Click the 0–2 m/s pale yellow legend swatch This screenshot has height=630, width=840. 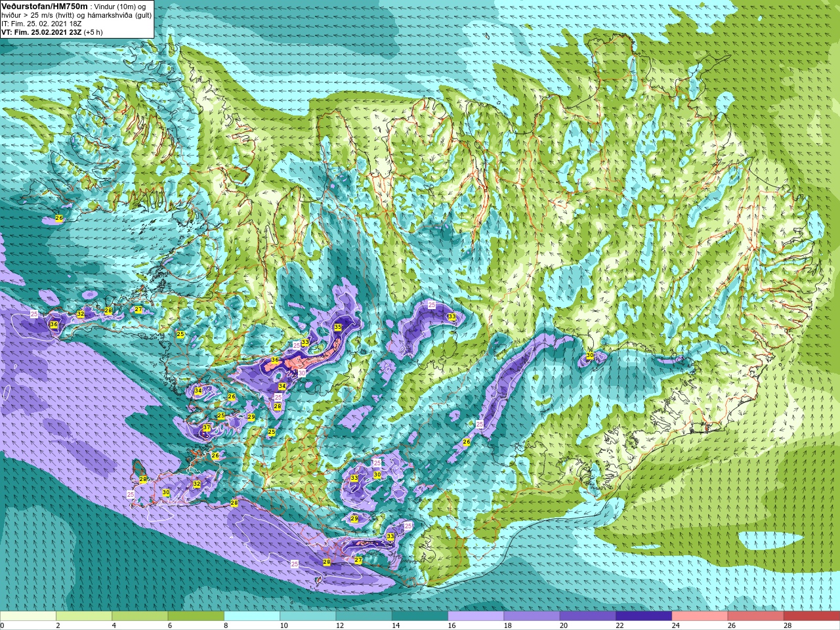[28, 616]
